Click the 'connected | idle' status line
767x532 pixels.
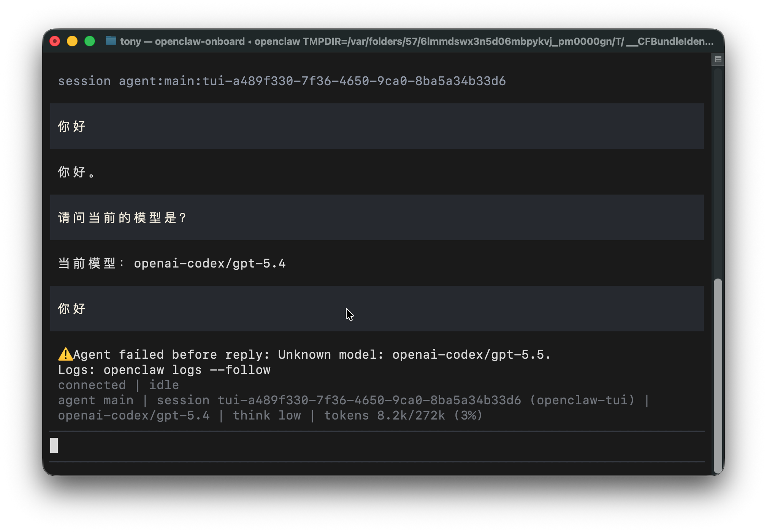click(x=118, y=385)
